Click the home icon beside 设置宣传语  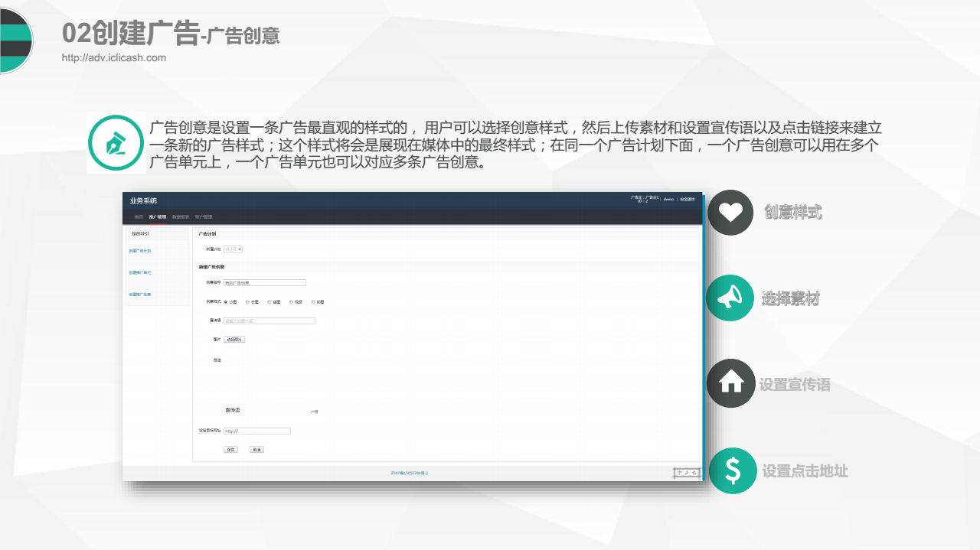click(730, 384)
